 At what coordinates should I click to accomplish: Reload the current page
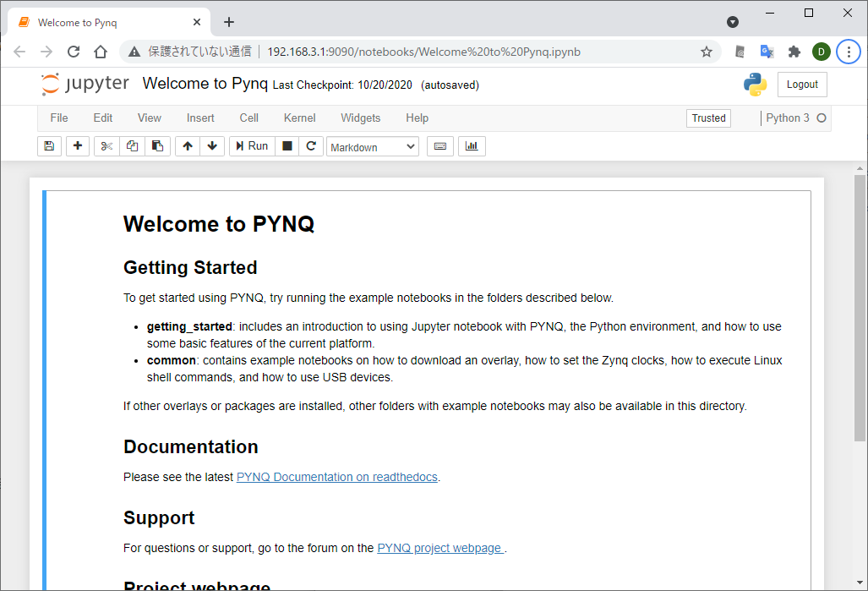coord(74,52)
